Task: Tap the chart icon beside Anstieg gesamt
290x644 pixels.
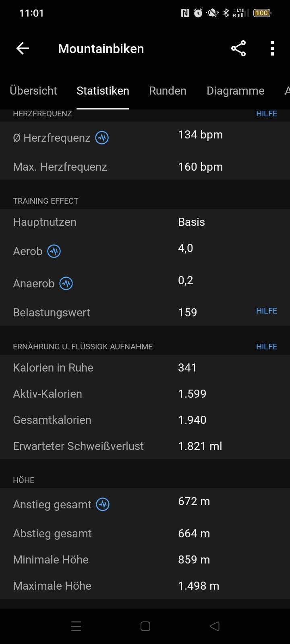Action: (x=103, y=504)
